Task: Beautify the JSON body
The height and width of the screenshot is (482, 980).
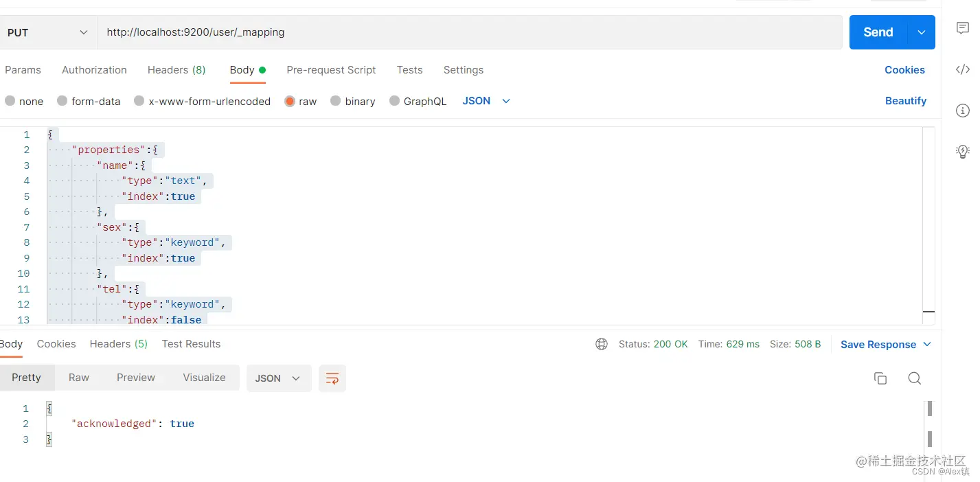Action: pos(906,101)
